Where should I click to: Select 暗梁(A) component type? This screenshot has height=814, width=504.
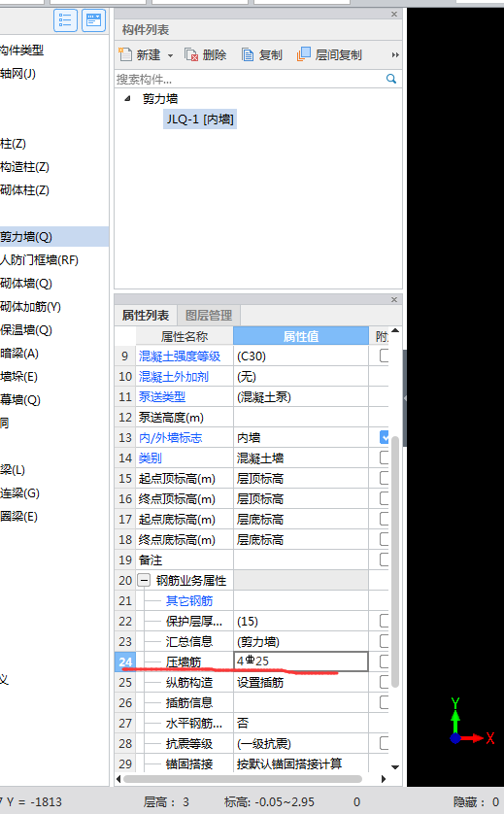coord(19,354)
